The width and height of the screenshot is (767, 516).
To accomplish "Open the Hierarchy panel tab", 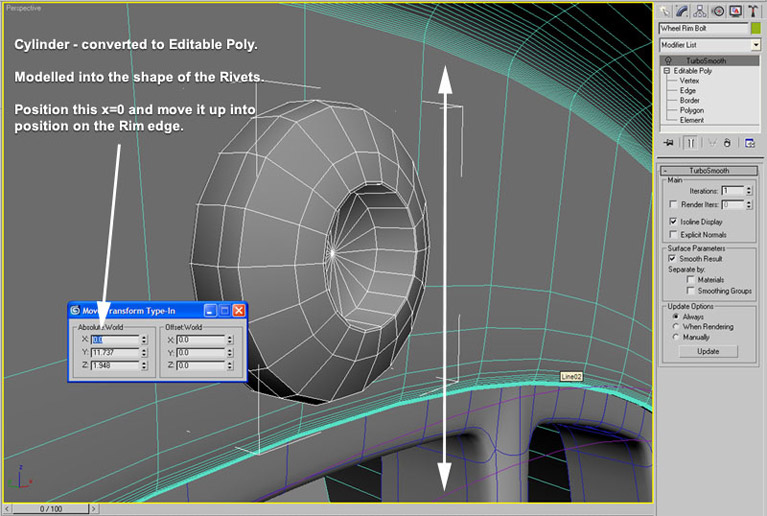I will click(x=699, y=11).
